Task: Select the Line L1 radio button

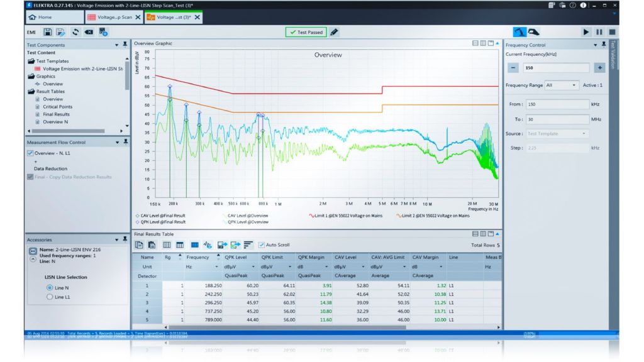Action: 51,297
